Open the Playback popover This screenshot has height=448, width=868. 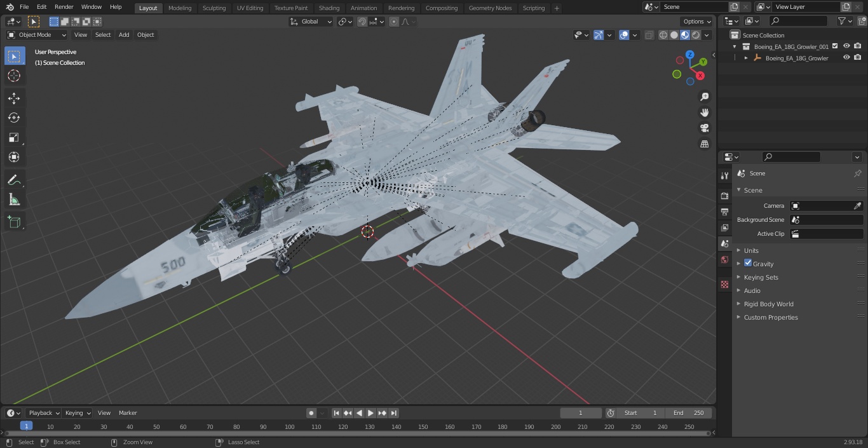(43, 413)
